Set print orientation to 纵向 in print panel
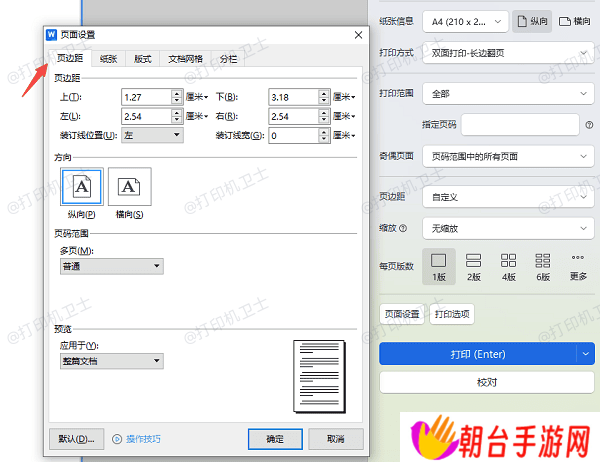This screenshot has height=462, width=600. pos(532,21)
